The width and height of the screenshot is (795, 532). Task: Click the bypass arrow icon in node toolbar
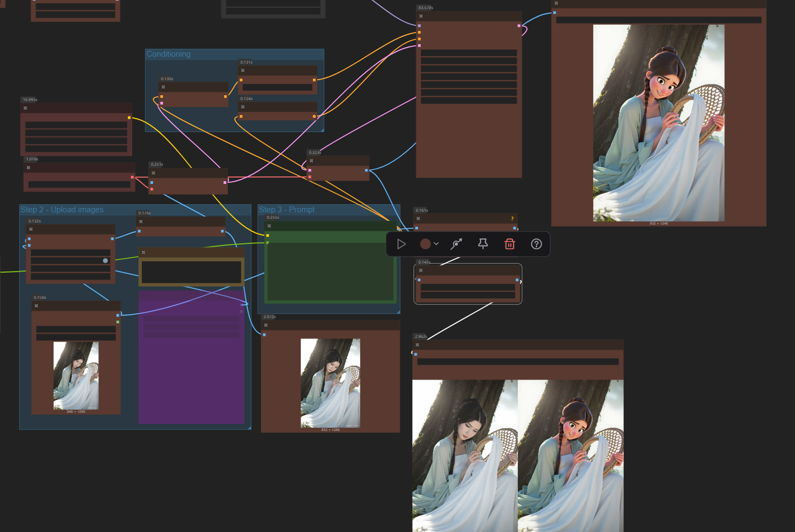coord(456,244)
